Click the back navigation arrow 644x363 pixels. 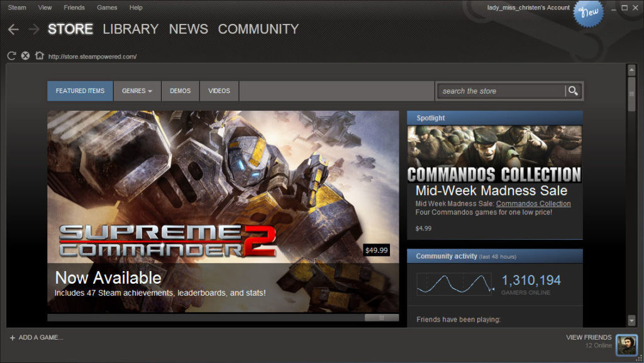point(13,29)
